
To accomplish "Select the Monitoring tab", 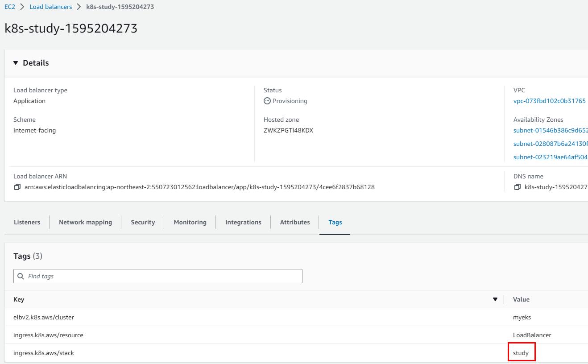I will (190, 222).
